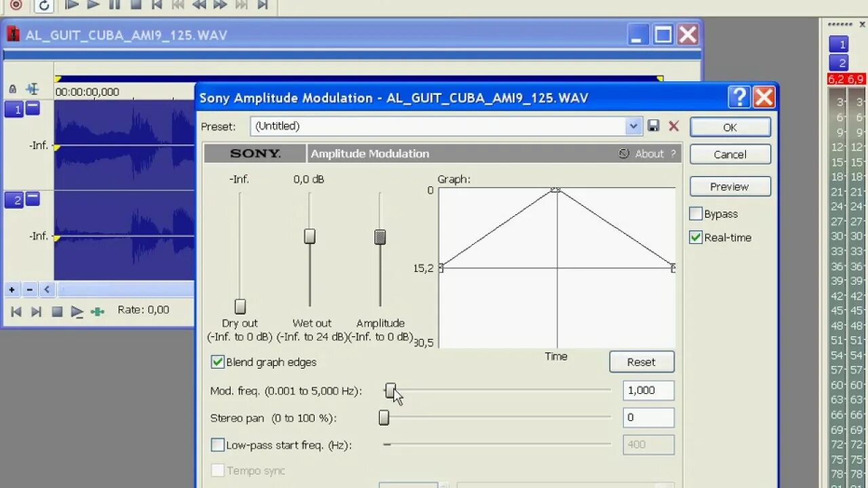Screen dimensions: 868x488
Task: Zoom out with the minus button below the waveform
Action: 29,289
